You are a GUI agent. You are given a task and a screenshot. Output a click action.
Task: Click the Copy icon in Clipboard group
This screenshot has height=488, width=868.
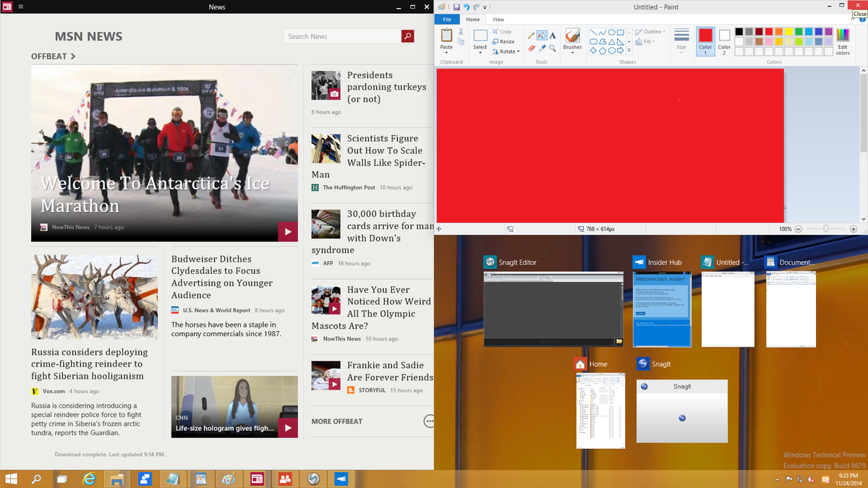(461, 42)
